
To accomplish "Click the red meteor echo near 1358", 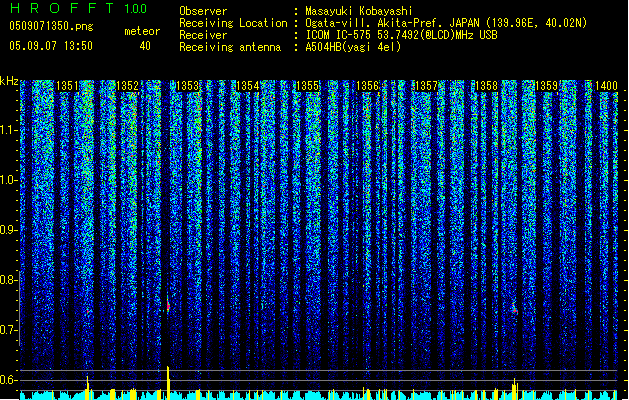I will point(515,309).
